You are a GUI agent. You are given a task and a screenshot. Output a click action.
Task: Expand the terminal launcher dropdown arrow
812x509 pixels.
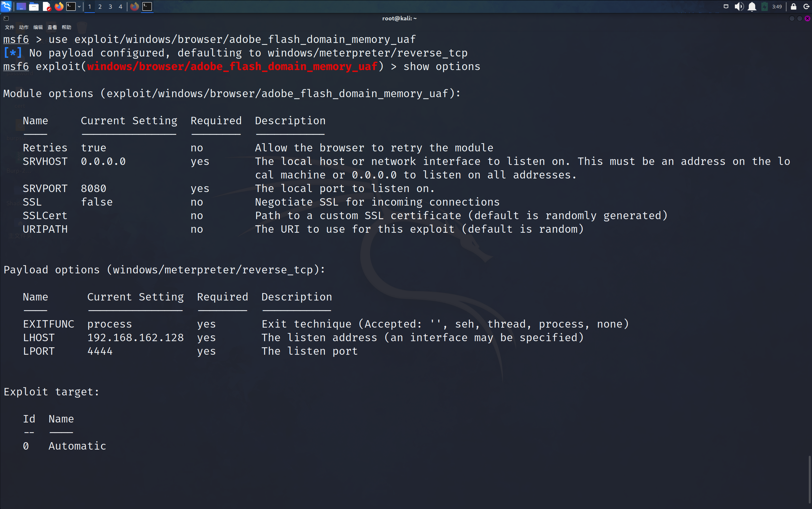coord(79,6)
